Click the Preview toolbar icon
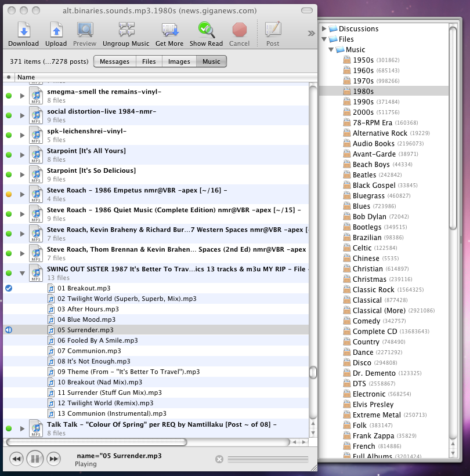Viewport: 470px width, 476px height. (85, 30)
